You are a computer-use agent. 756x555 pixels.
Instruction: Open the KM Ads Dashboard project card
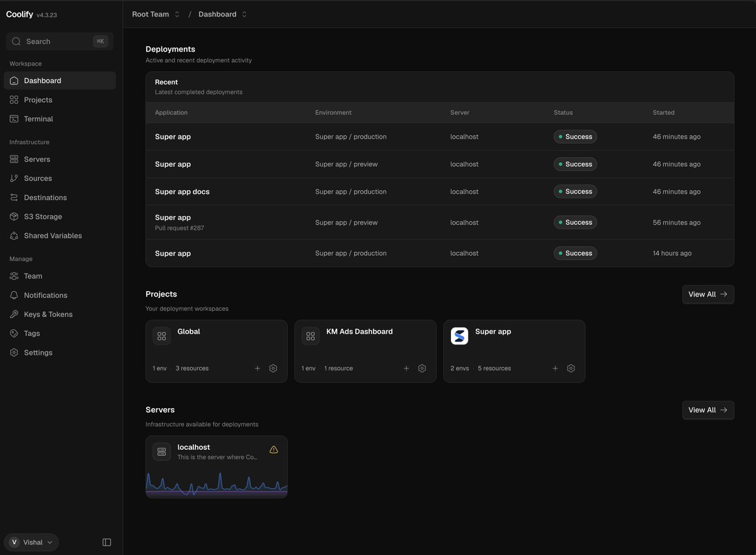365,351
